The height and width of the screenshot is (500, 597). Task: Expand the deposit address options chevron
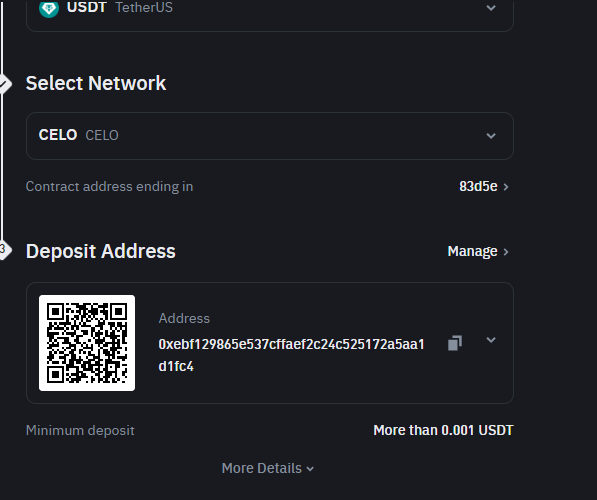(x=491, y=340)
